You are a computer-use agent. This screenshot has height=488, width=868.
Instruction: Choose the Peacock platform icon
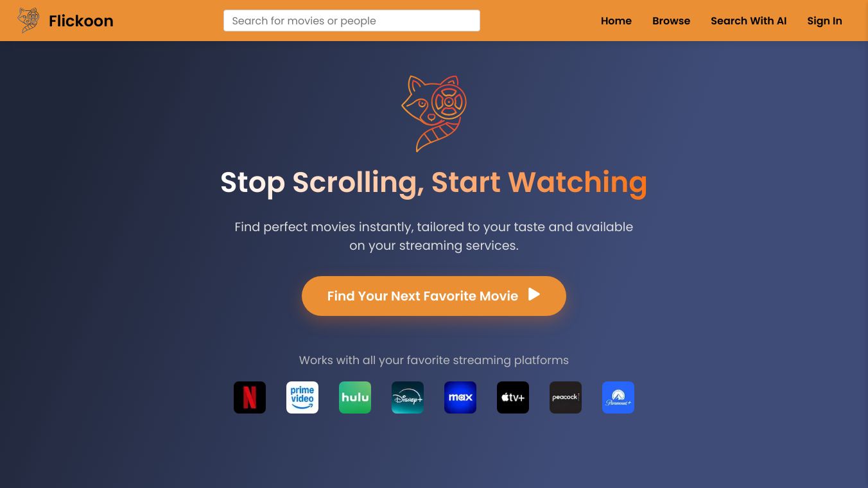[566, 397]
